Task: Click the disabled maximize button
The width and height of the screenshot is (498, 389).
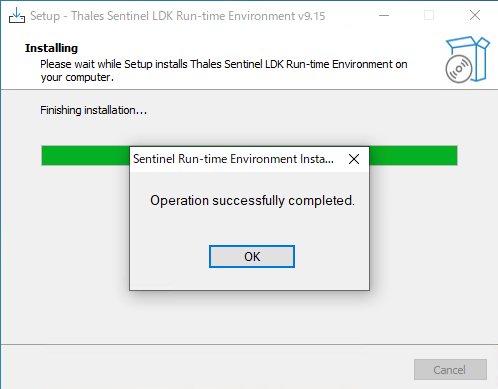Action: 429,15
